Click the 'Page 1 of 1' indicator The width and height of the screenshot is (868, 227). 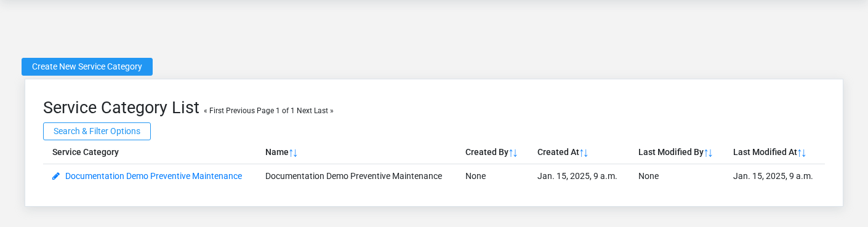click(276, 111)
